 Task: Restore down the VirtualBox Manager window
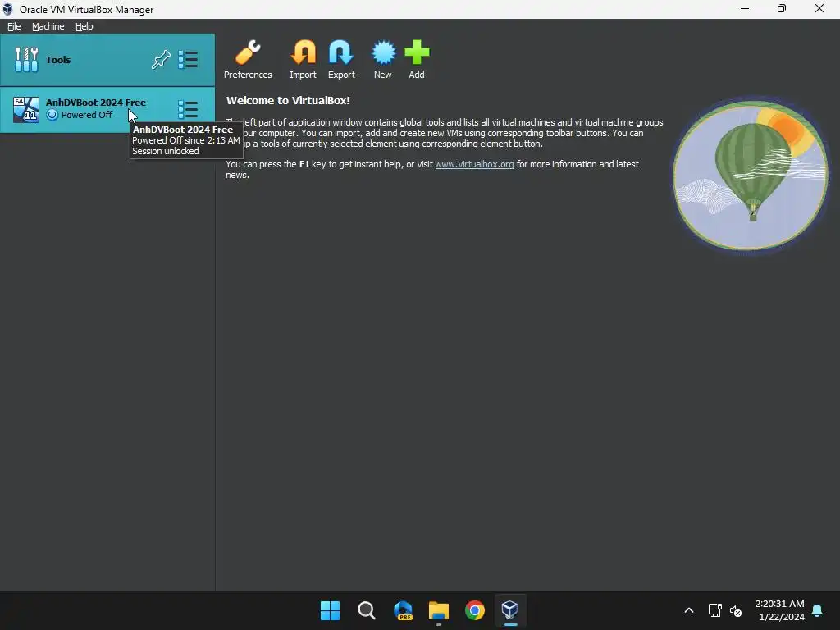click(782, 8)
